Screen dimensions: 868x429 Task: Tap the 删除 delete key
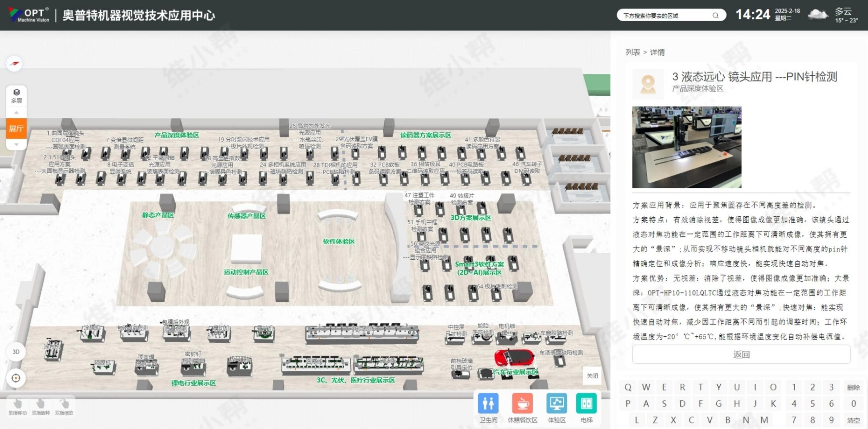click(853, 387)
